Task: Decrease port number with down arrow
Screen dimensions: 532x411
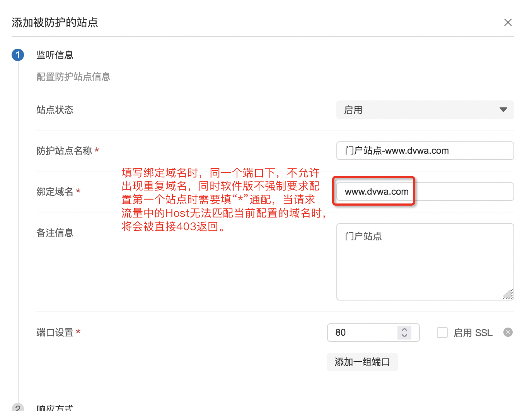Action: click(404, 336)
